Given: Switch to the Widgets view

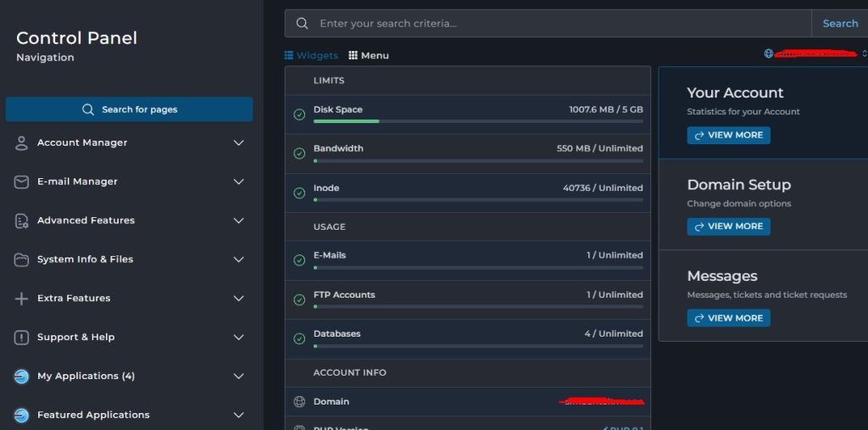Looking at the screenshot, I should 311,55.
